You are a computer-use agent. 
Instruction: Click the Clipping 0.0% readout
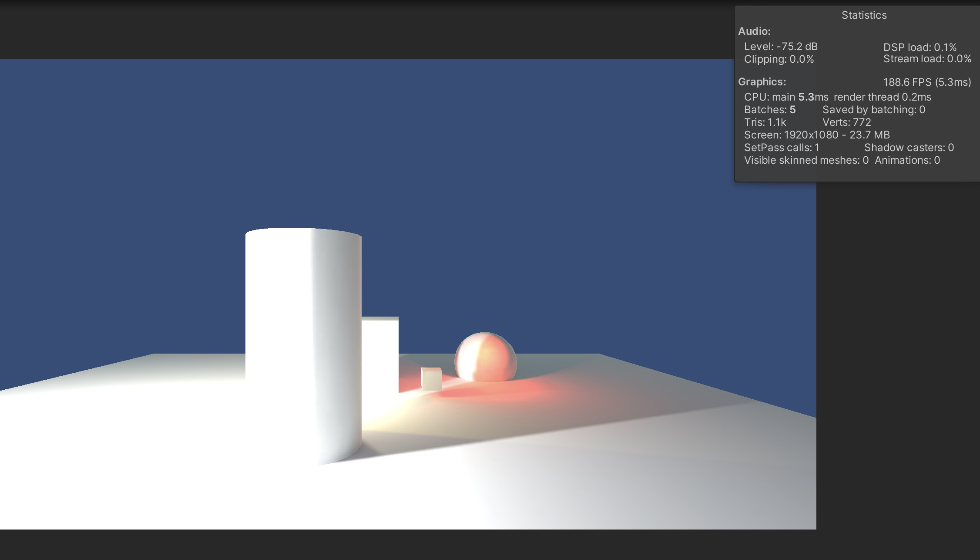tap(779, 59)
